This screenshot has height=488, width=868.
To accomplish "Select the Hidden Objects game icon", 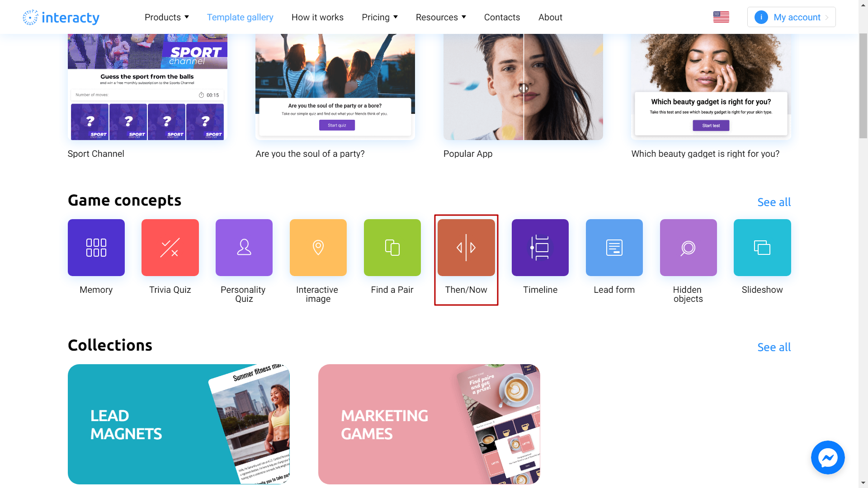I will click(688, 247).
